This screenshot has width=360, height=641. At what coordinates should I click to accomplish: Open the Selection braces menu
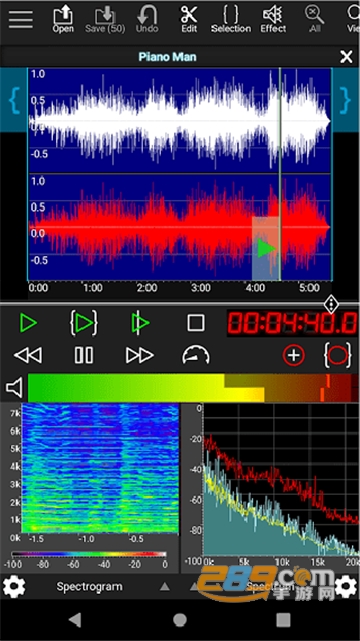tap(231, 19)
